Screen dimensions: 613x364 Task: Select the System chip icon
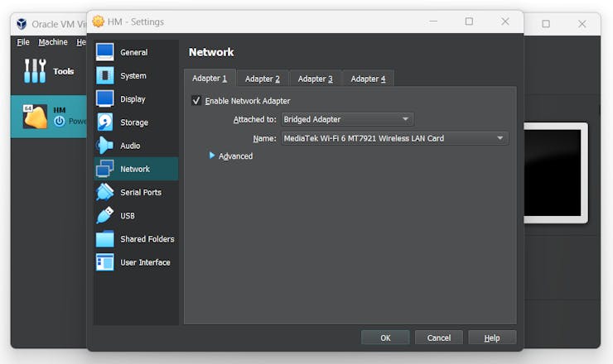(x=105, y=75)
